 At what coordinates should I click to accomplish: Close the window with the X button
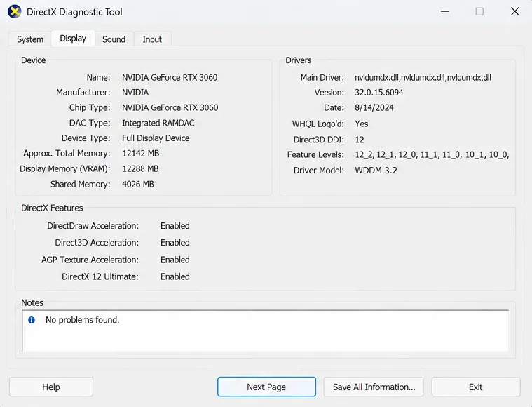[514, 11]
